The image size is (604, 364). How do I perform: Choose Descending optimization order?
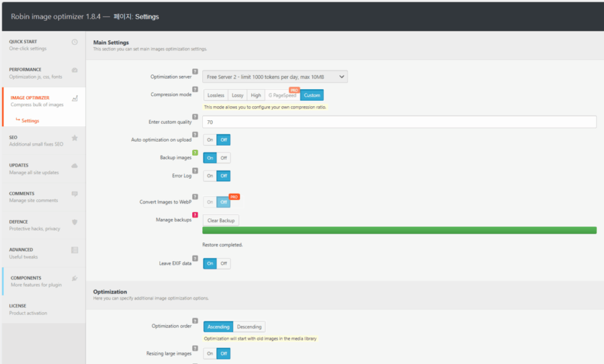[249, 327]
